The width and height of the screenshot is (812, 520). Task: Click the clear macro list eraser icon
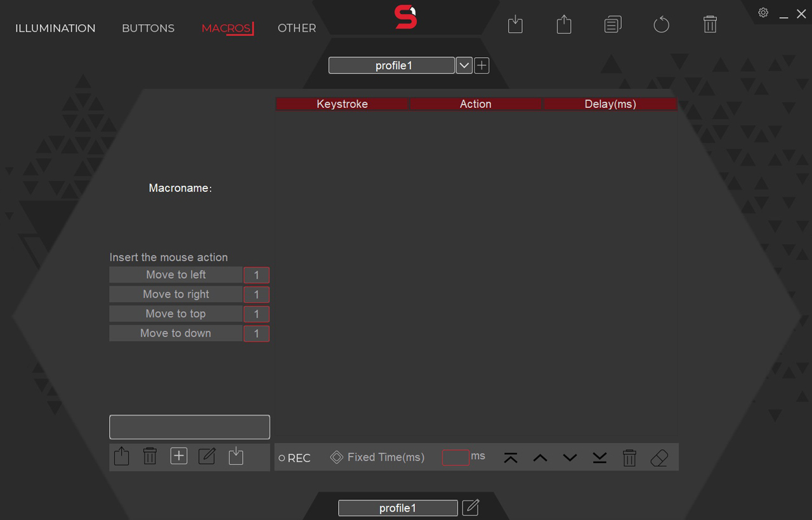[658, 457]
